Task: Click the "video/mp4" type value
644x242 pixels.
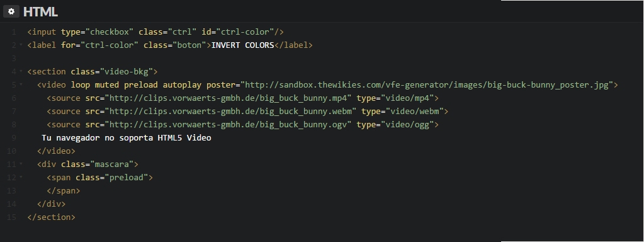Action: click(407, 98)
